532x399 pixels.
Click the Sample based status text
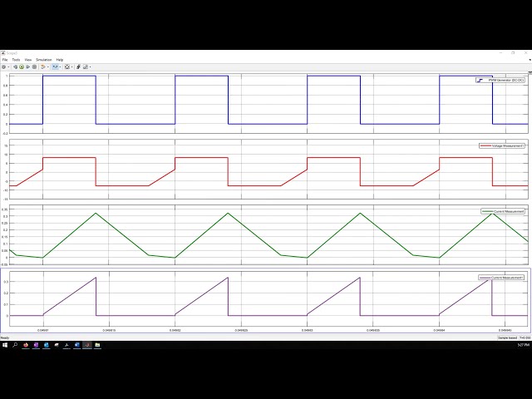[508, 337]
